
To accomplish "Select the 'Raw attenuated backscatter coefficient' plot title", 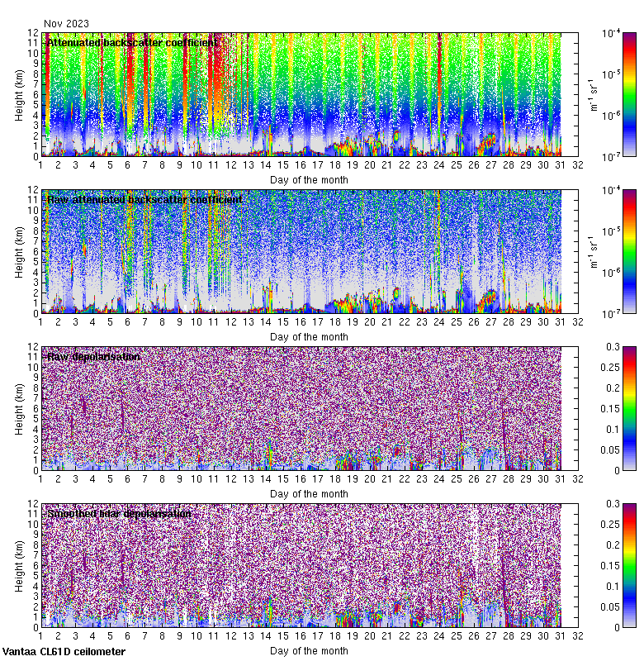I will pyautogui.click(x=144, y=199).
